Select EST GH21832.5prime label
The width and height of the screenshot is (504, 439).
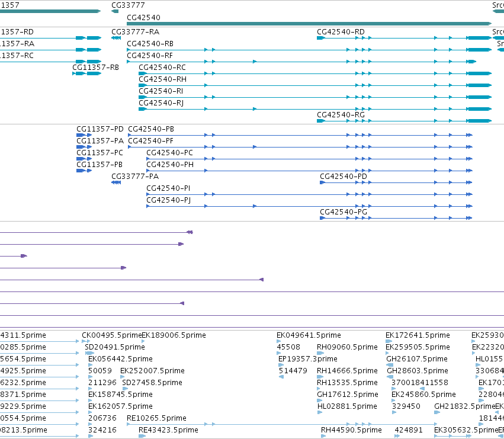(x=464, y=407)
